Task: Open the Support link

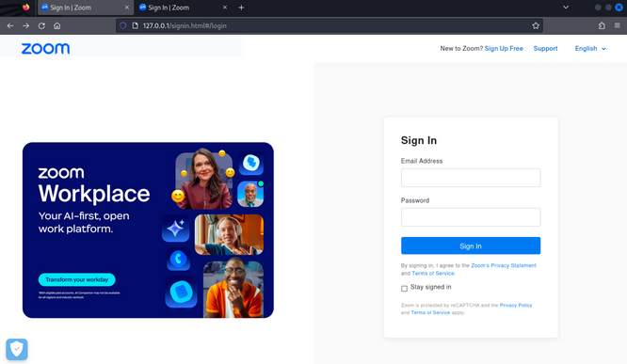Action: (x=545, y=48)
